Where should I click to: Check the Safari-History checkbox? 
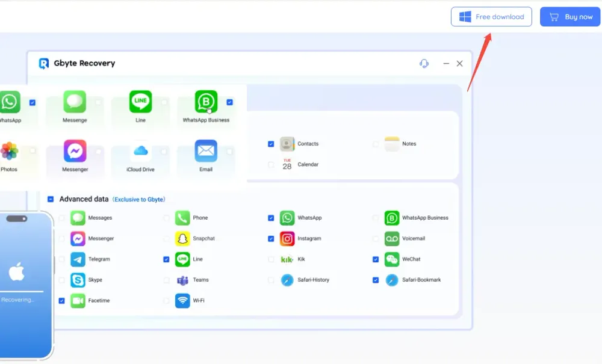(x=271, y=280)
